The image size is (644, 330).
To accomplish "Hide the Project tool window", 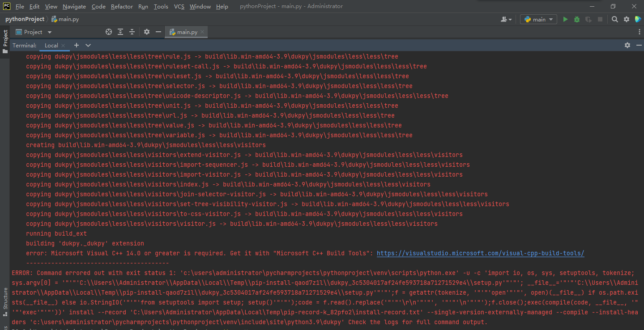I will coord(158,32).
